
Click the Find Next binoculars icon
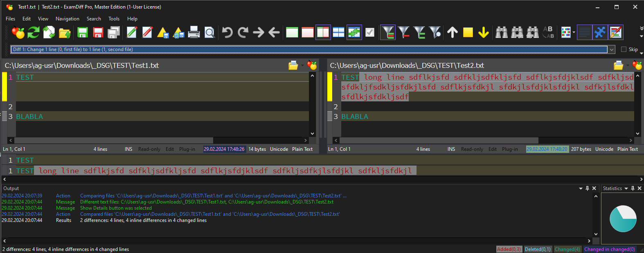pyautogui.click(x=517, y=32)
